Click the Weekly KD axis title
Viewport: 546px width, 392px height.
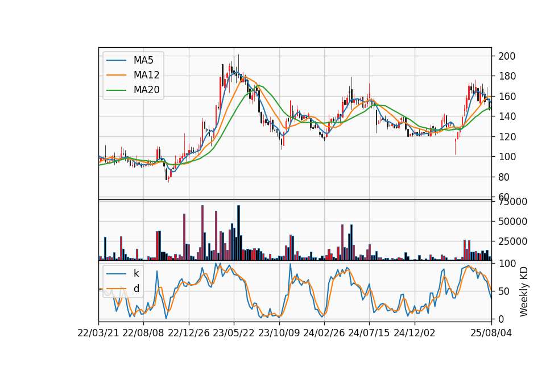point(523,291)
